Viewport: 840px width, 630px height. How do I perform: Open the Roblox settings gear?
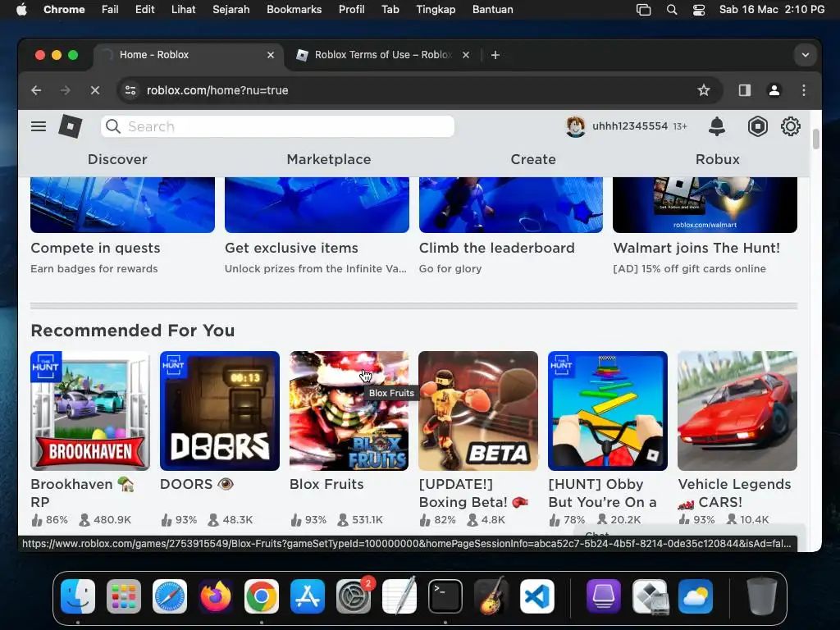click(x=790, y=126)
